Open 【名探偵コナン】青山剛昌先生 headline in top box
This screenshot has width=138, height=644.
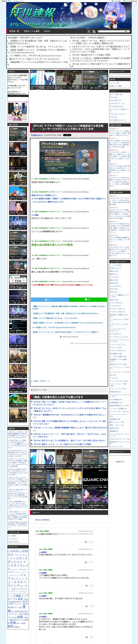point(37,42)
